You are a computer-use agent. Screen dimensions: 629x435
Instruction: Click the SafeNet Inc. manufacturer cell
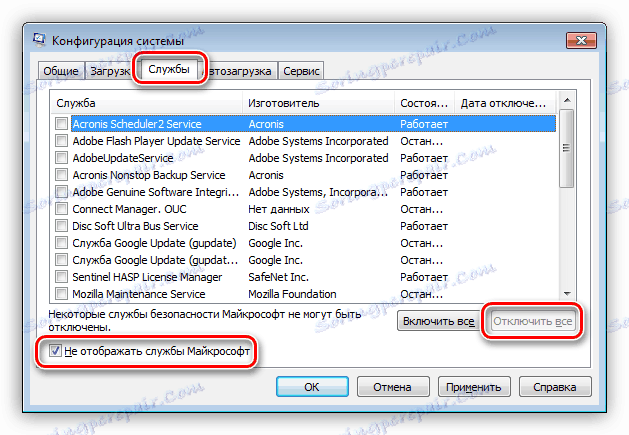278,277
